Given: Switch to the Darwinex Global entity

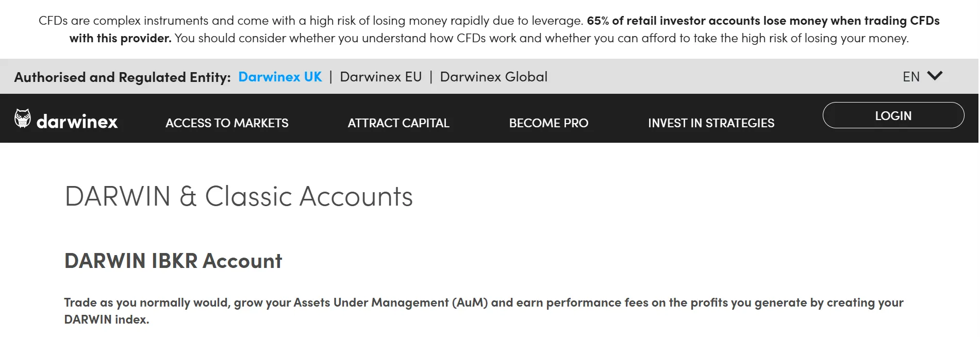Looking at the screenshot, I should click(x=494, y=77).
